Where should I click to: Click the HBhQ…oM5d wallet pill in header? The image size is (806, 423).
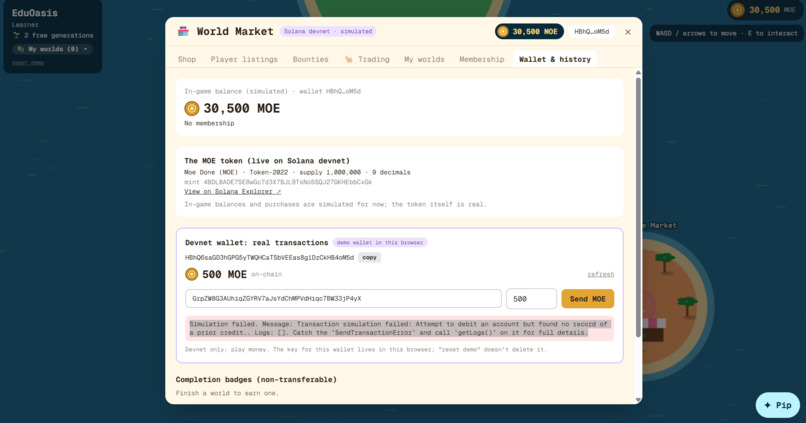591,32
